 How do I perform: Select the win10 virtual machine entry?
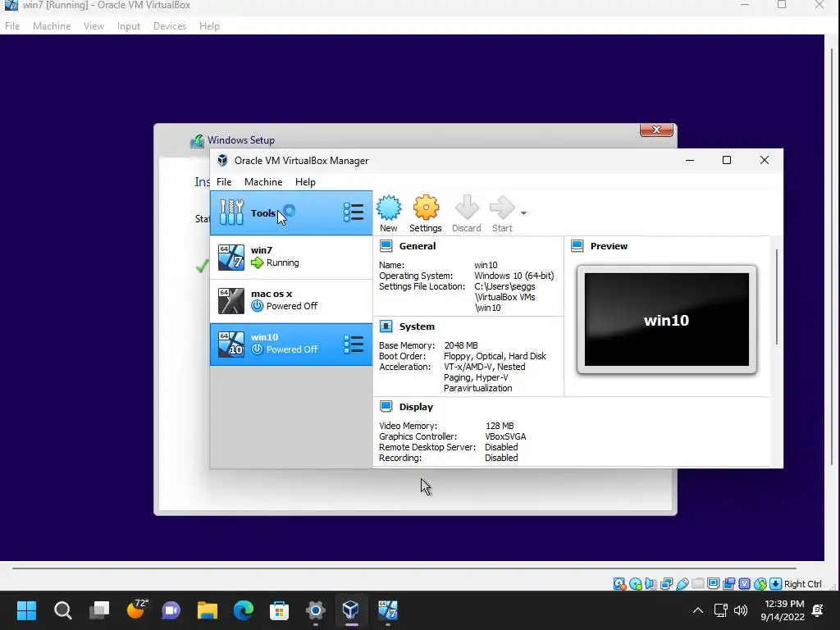pyautogui.click(x=291, y=345)
